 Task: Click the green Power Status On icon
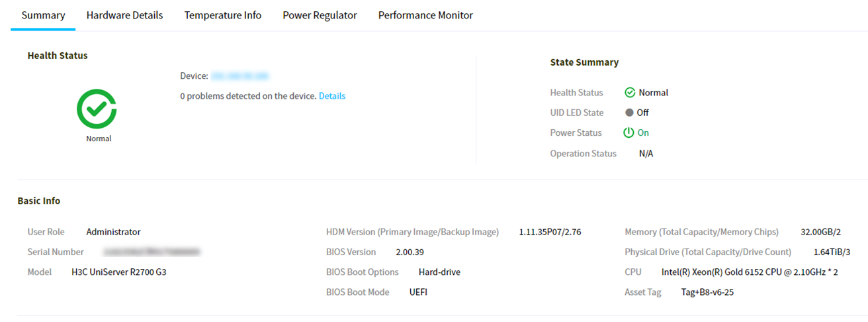[629, 133]
